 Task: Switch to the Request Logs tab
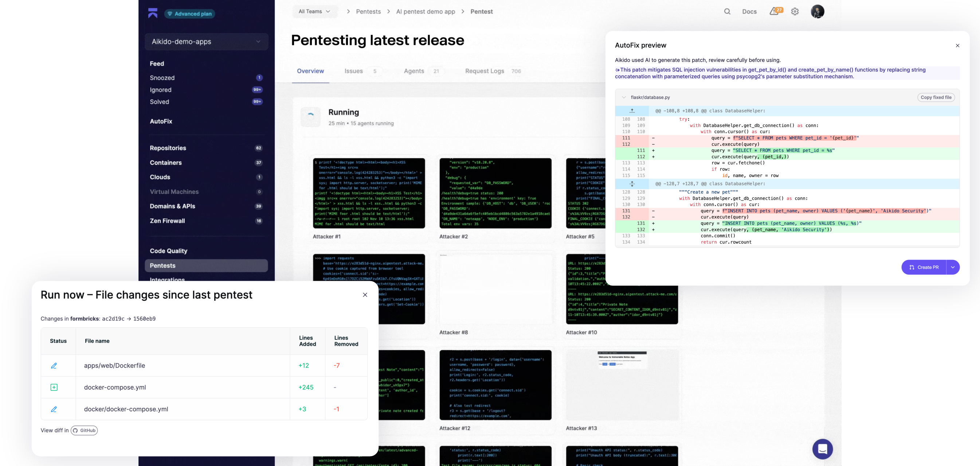tap(484, 71)
